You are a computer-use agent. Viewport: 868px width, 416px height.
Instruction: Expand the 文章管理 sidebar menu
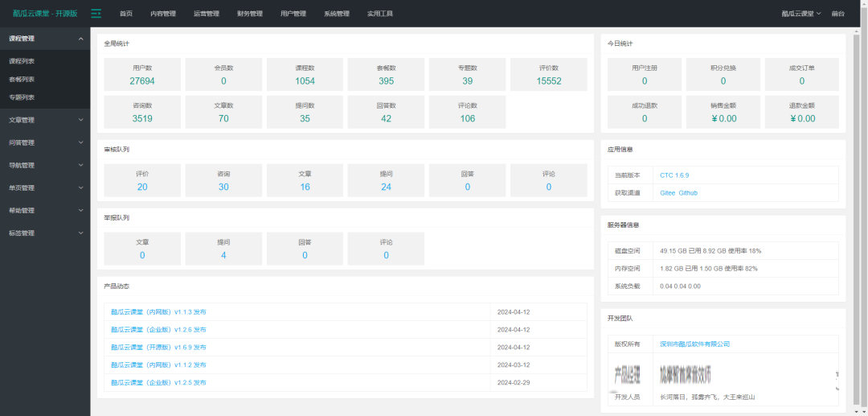[x=45, y=120]
